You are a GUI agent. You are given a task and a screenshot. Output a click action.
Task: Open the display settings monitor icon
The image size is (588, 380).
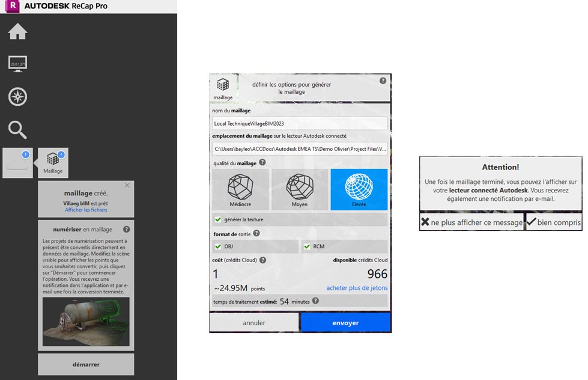point(17,64)
